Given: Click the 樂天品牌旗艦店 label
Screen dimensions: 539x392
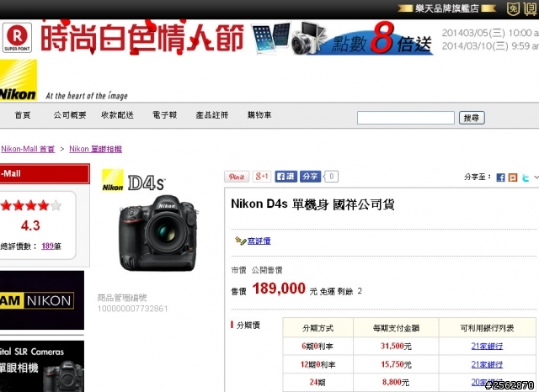Looking at the screenshot, I should [447, 8].
